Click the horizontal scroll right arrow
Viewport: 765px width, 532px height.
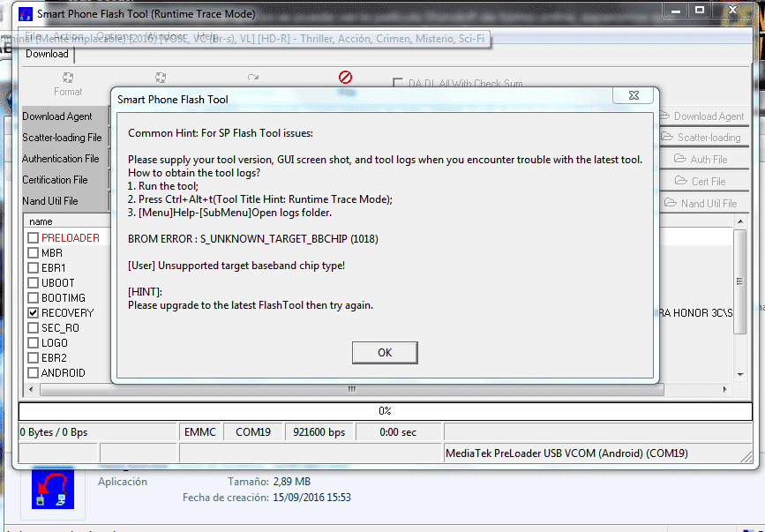pos(725,390)
